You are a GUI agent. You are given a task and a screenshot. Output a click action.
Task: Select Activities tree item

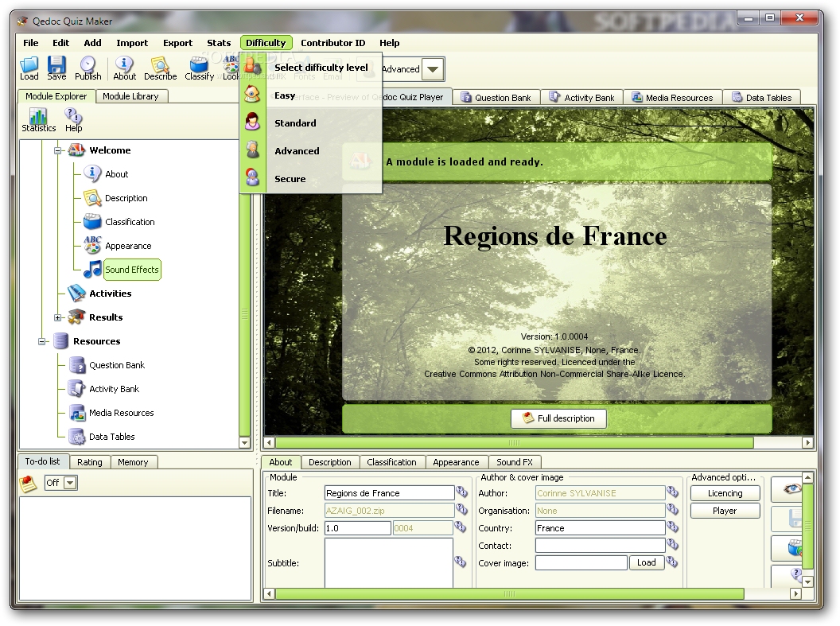pyautogui.click(x=110, y=294)
